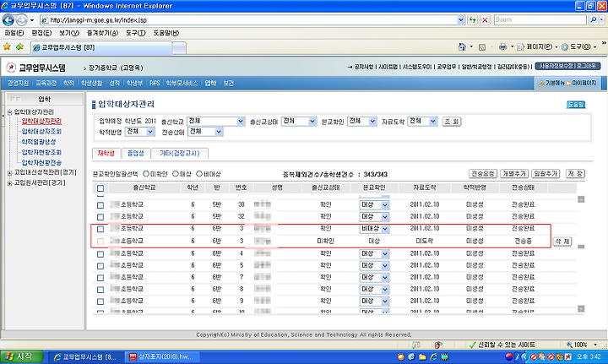Click the 교무업무시스템 taskbar item
This screenshot has height=364, width=608.
point(85,357)
